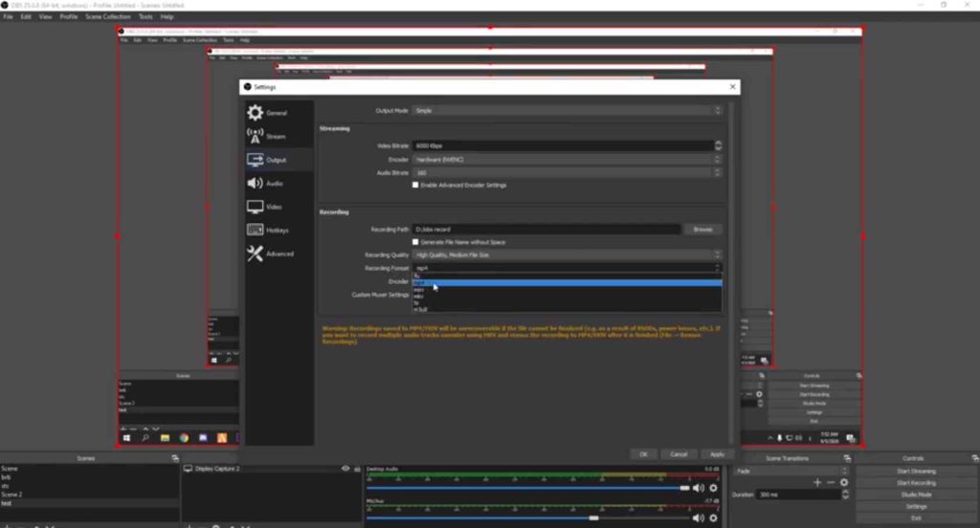Screen dimensions: 980x528
Task: Open Desktop Audio gear settings
Action: tap(714, 488)
